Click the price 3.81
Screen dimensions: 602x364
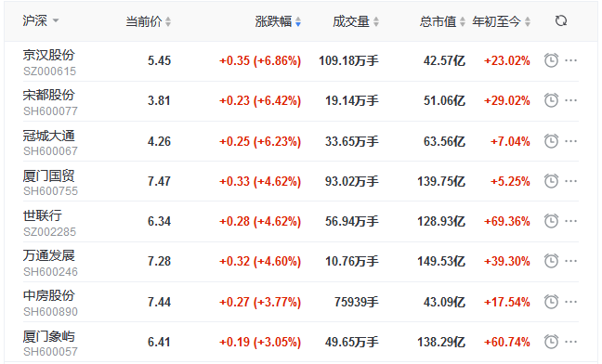coord(160,100)
